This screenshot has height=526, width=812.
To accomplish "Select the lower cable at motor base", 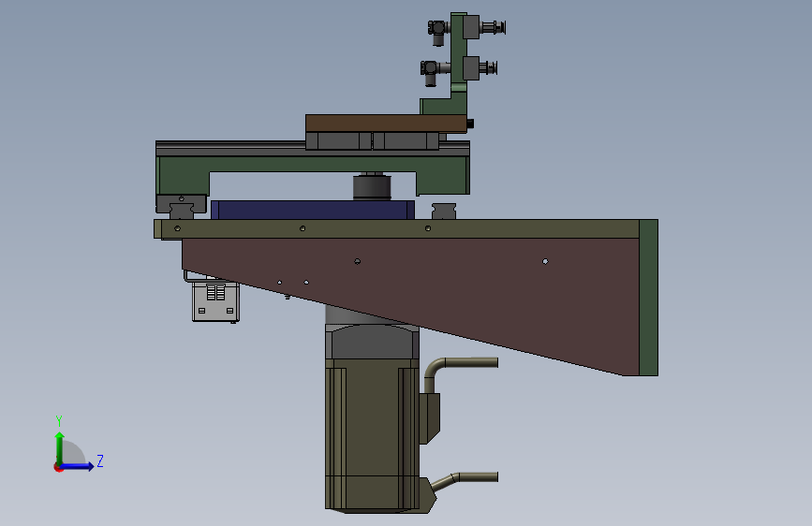I will click(x=464, y=480).
